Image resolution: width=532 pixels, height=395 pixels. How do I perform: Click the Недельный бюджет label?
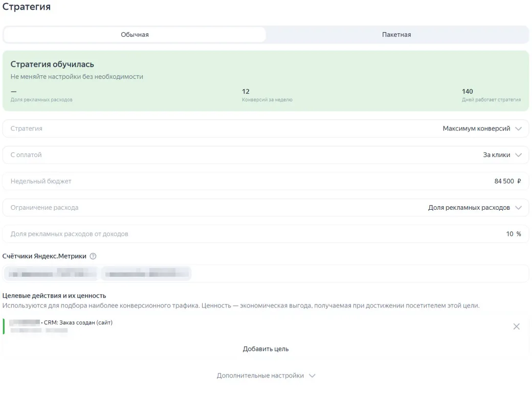[x=41, y=181]
